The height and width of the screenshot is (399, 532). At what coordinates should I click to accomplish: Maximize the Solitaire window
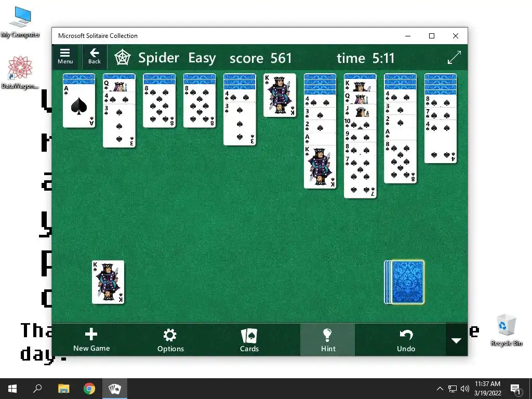[432, 36]
